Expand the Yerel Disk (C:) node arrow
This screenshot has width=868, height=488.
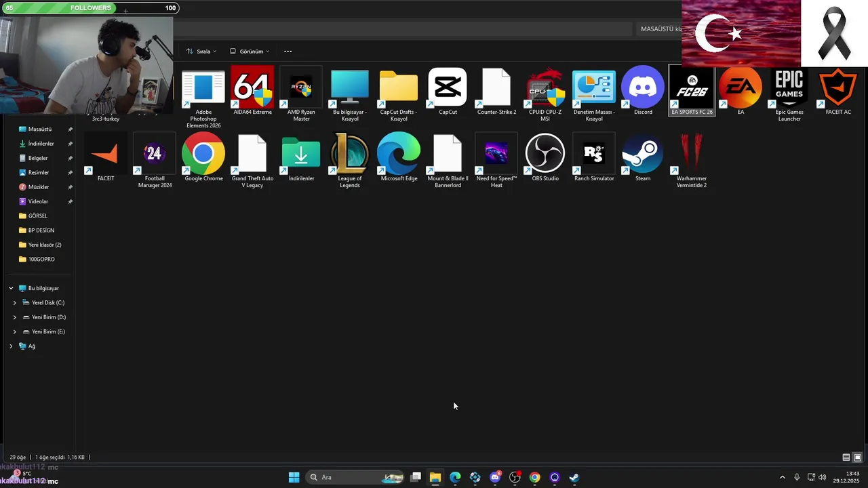(15, 303)
